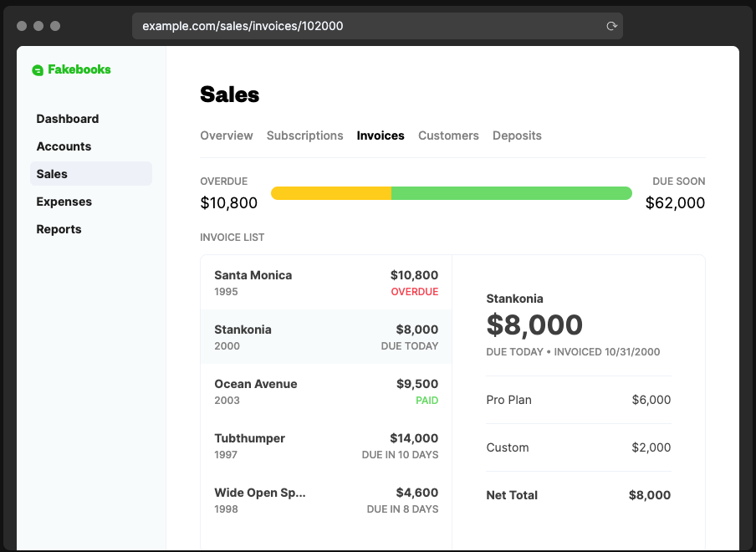
Task: Open the Santa Monica invoice
Action: pyautogui.click(x=326, y=283)
